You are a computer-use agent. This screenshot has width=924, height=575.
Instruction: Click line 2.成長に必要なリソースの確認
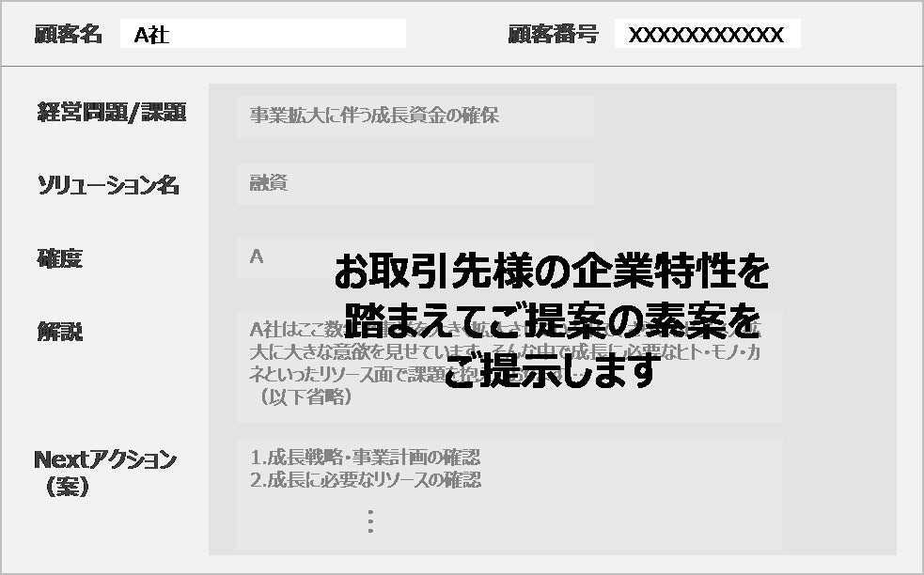click(366, 480)
